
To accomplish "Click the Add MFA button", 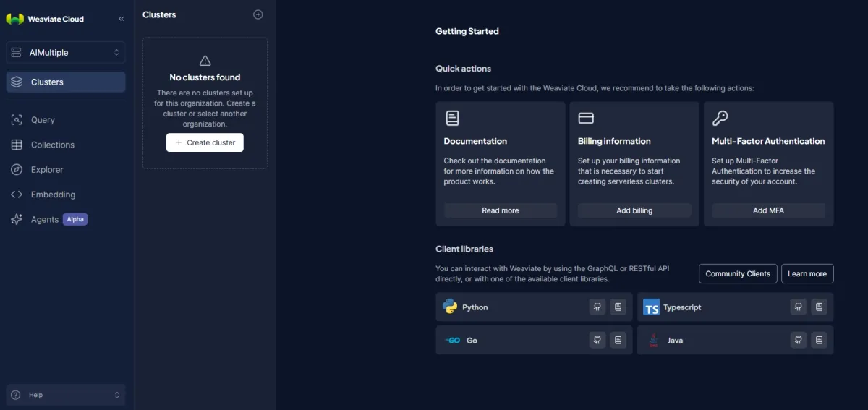I will point(768,210).
